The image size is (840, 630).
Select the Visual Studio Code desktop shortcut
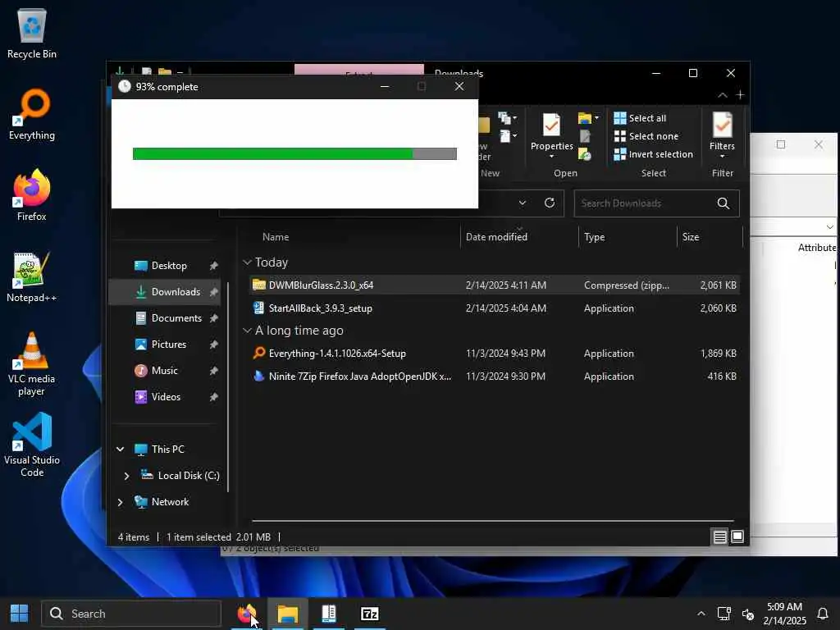32,445
